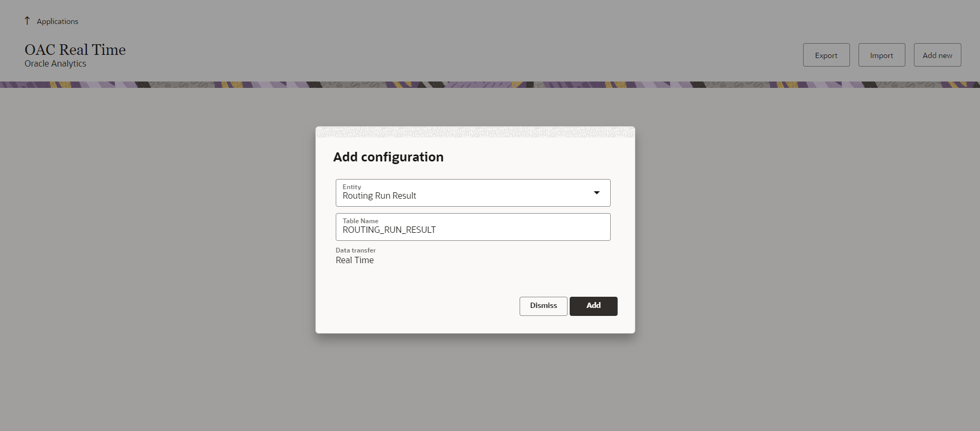Select the Routing Run Result entity text
The width and height of the screenshot is (980, 431).
point(379,196)
